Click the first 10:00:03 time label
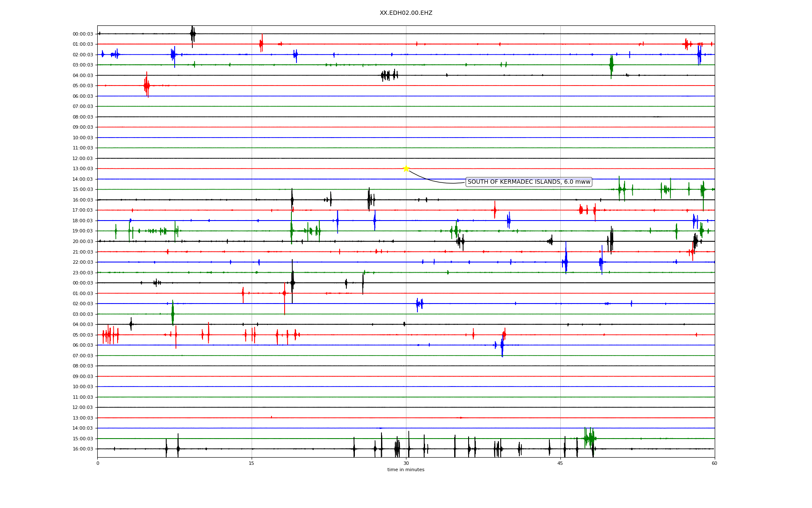Screen dimensions: 812x508 click(x=83, y=138)
